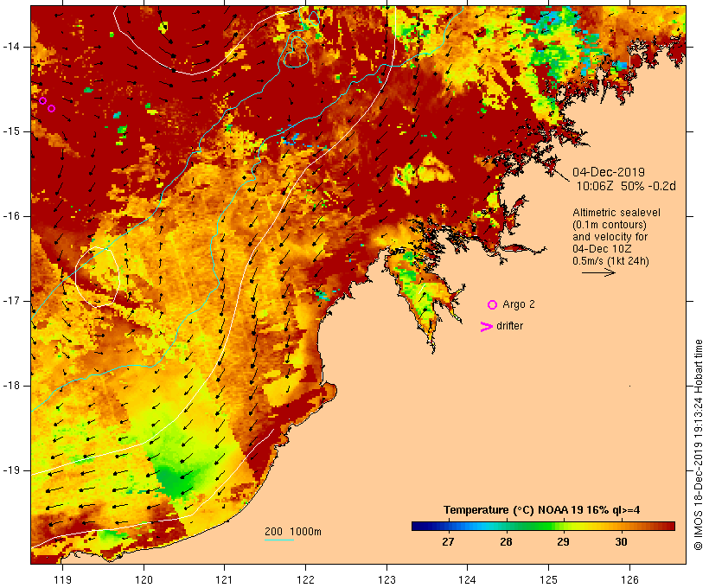
Task: Click longitude axis label 120
Action: [x=144, y=579]
